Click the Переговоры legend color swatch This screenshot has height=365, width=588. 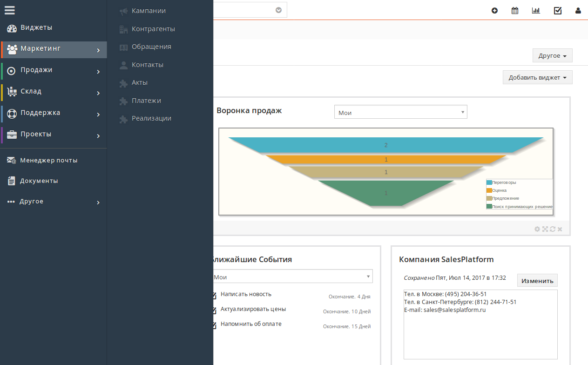(x=489, y=182)
